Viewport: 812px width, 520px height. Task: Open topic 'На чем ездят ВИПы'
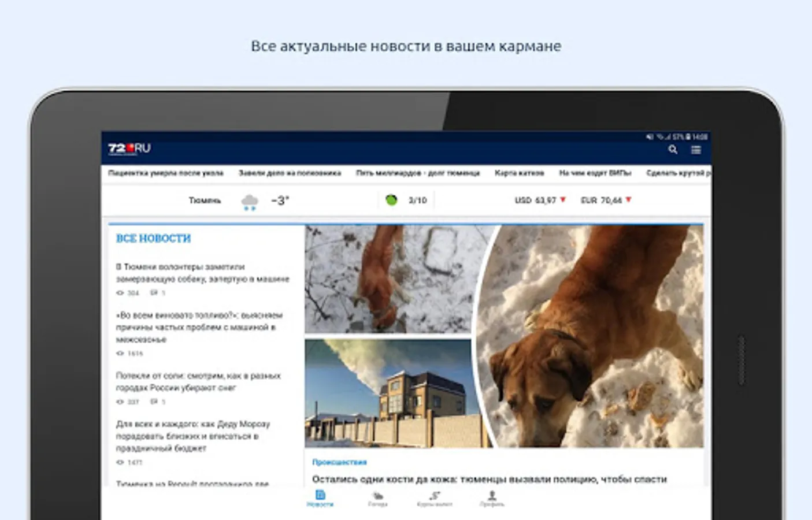tap(595, 173)
